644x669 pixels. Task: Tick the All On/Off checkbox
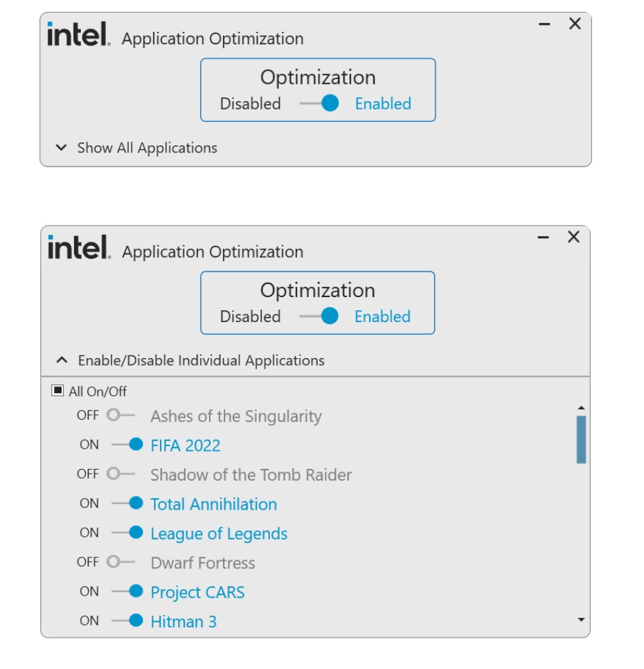57,391
